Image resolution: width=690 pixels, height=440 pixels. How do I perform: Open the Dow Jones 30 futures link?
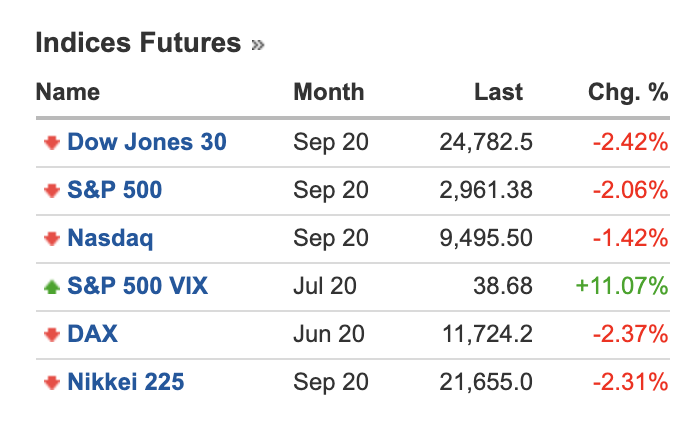point(147,142)
